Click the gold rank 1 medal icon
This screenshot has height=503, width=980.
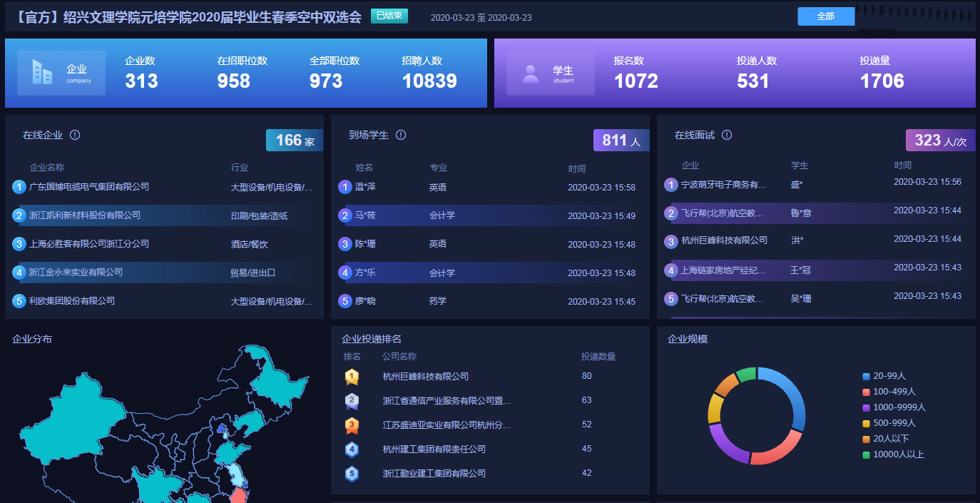(x=352, y=377)
